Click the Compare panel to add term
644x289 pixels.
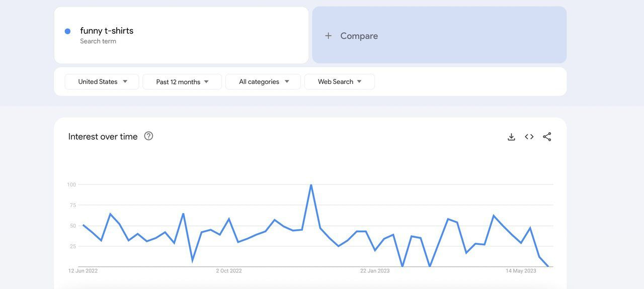tap(439, 35)
